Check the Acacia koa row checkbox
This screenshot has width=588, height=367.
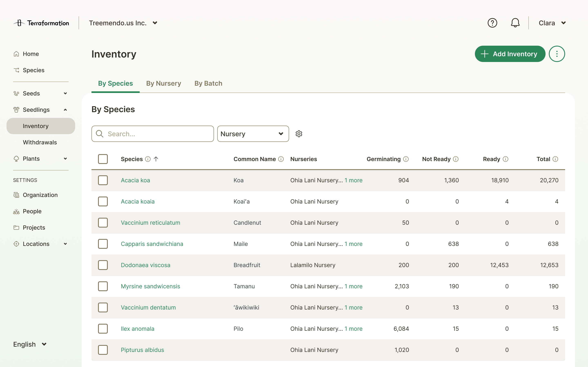point(103,180)
